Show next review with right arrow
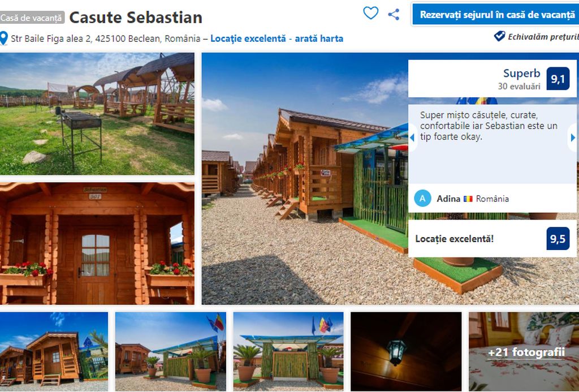 tap(573, 137)
